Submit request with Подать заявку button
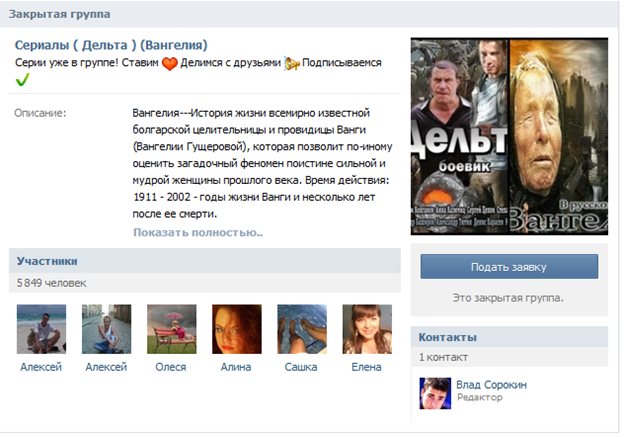This screenshot has width=626, height=437. pos(509,267)
